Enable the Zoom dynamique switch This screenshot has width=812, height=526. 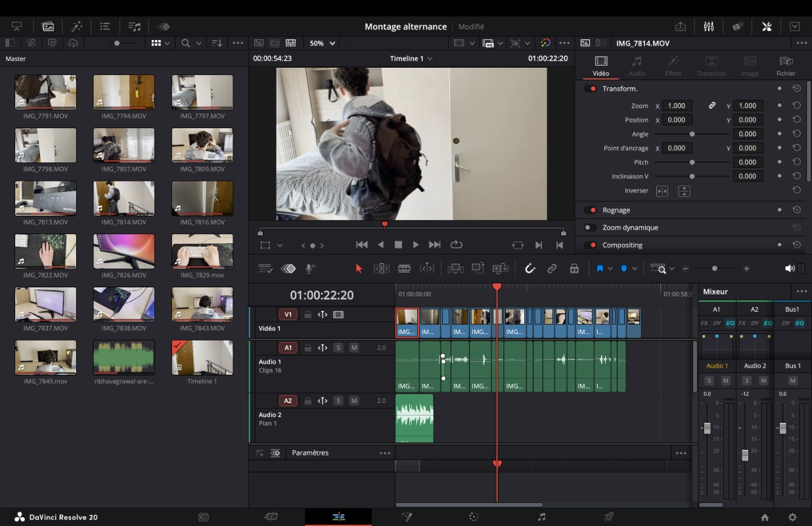[x=591, y=227]
